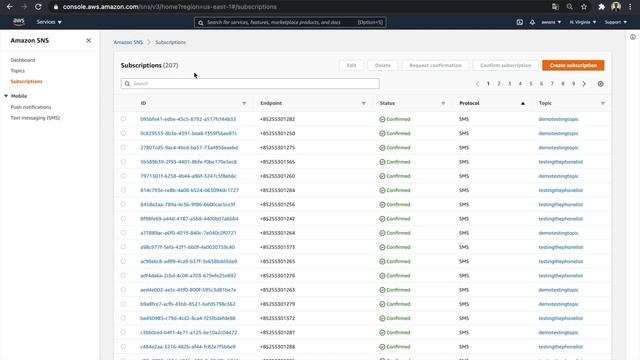Collapse the Mobile section in sidebar
The height and width of the screenshot is (360, 640).
coord(6,96)
